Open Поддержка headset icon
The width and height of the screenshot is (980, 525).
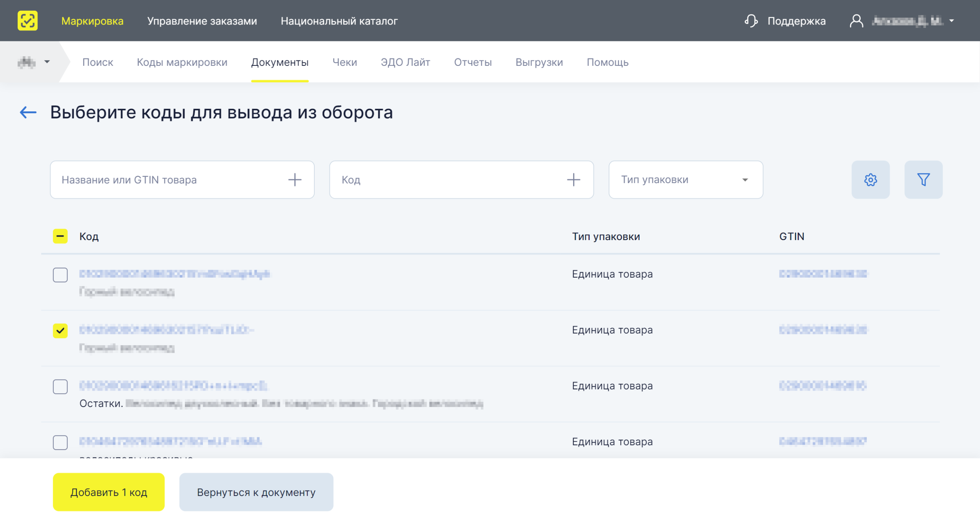[x=751, y=21]
